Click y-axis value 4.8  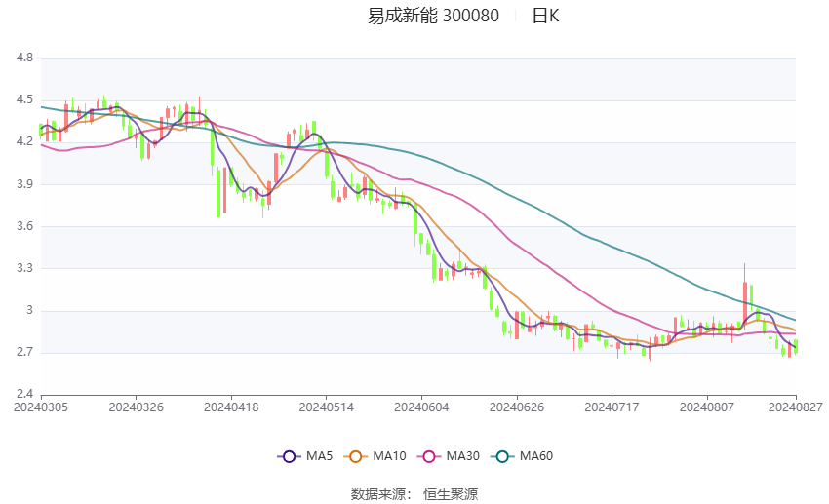coord(24,58)
